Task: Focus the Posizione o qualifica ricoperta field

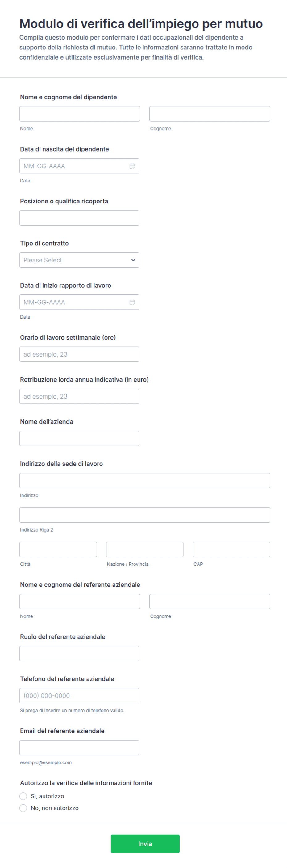Action: 79,218
